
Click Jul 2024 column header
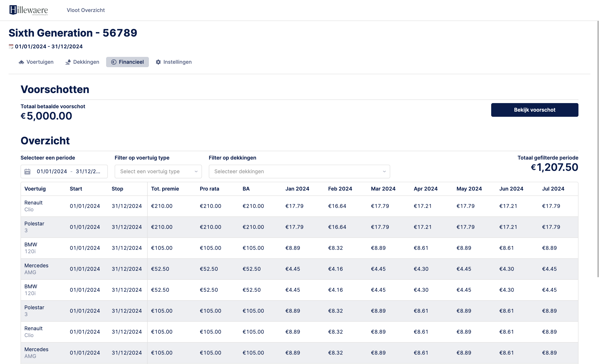pyautogui.click(x=553, y=189)
